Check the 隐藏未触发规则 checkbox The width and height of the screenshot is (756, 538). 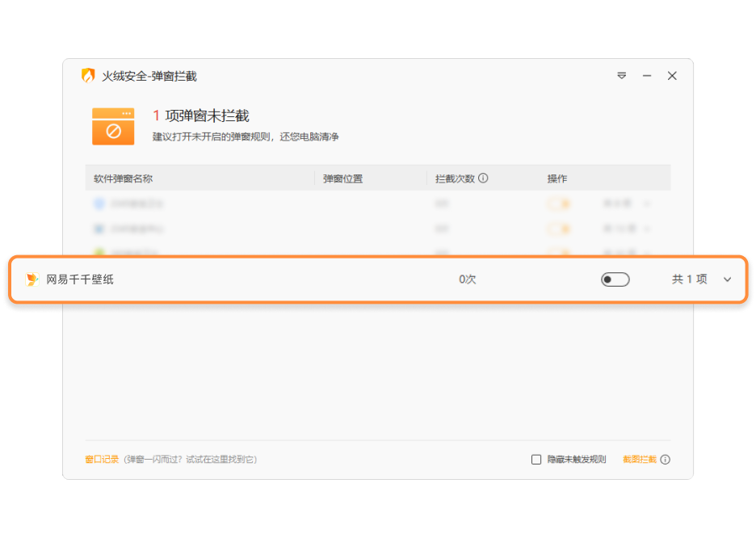pyautogui.click(x=536, y=460)
